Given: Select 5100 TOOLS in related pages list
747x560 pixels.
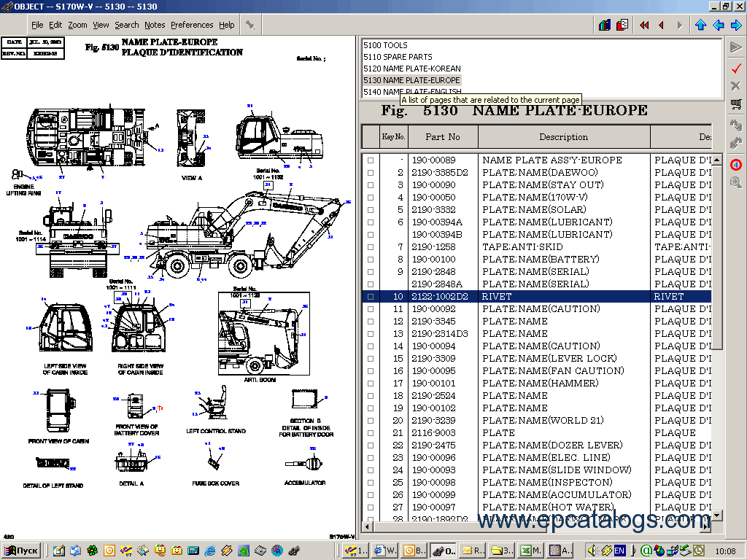Looking at the screenshot, I should [385, 45].
